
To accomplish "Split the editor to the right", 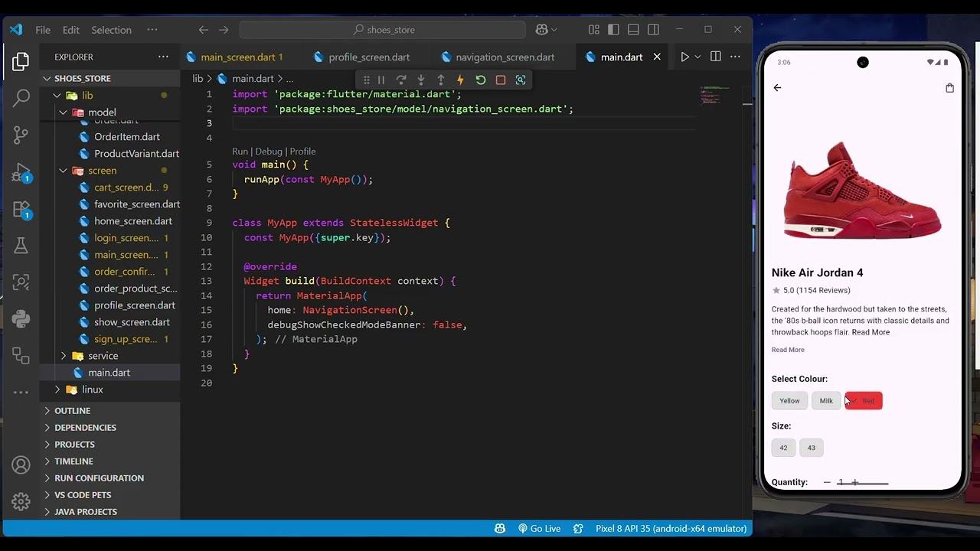I will [715, 57].
